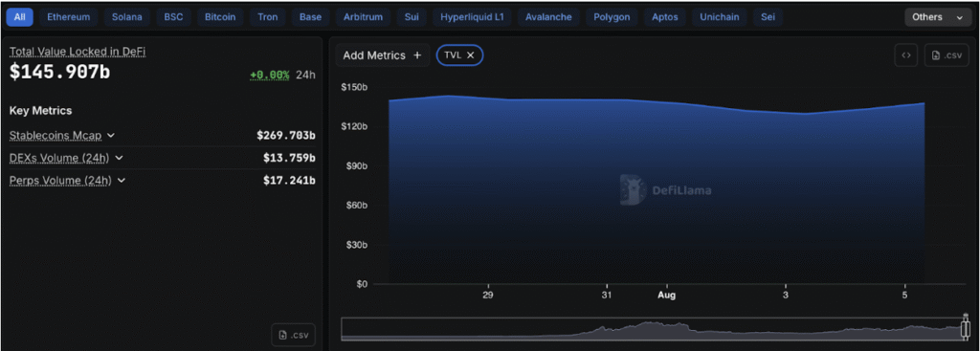Open the Bitcoin chain tab

[x=220, y=17]
